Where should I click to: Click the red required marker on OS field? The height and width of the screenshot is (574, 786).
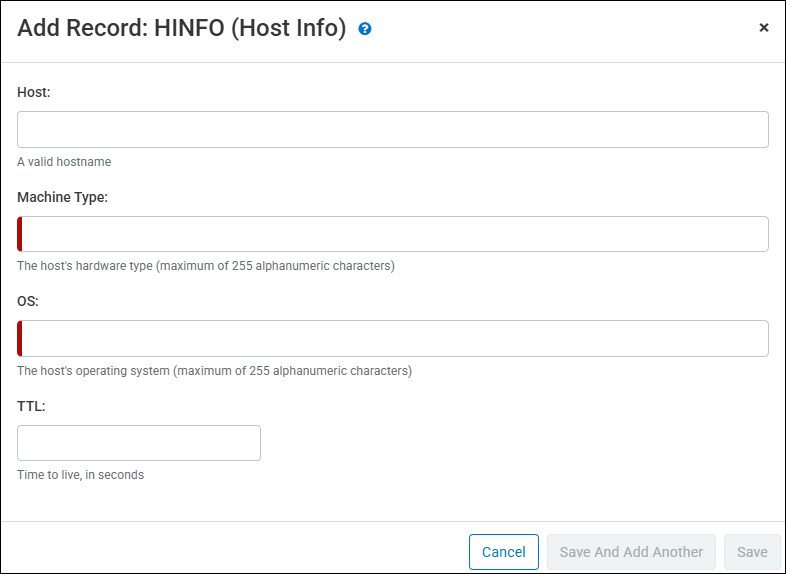20,338
